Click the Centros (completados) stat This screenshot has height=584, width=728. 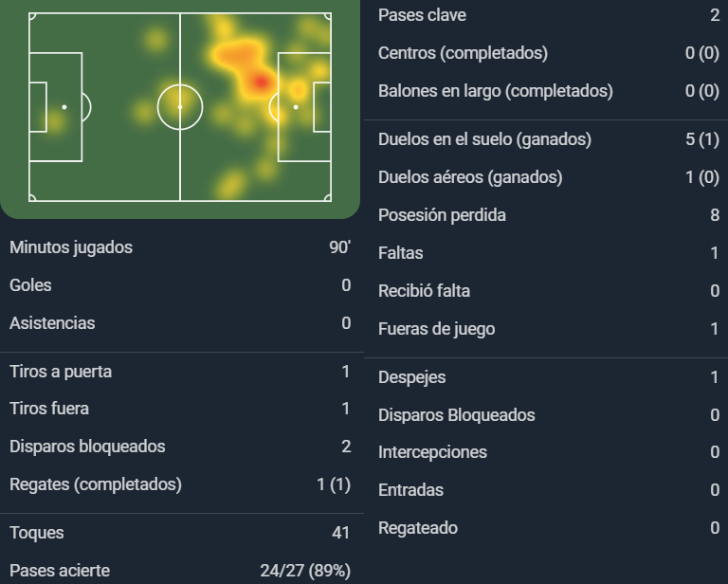[x=546, y=53]
